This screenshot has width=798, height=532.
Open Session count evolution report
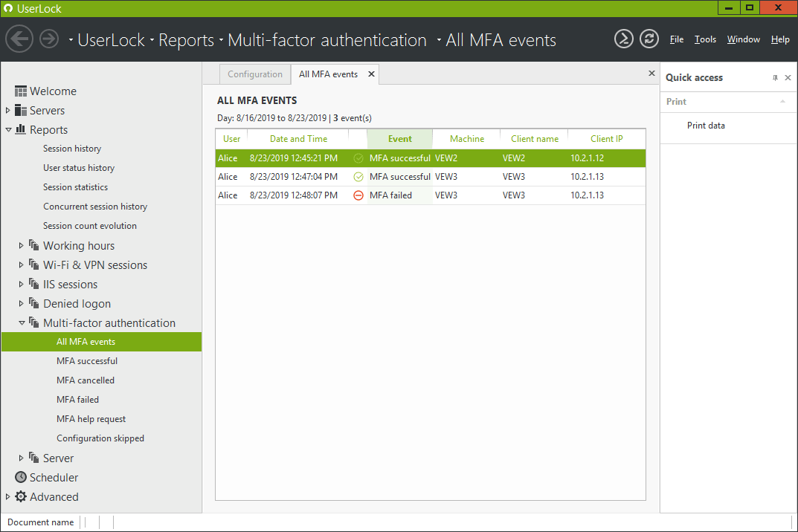tap(89, 226)
